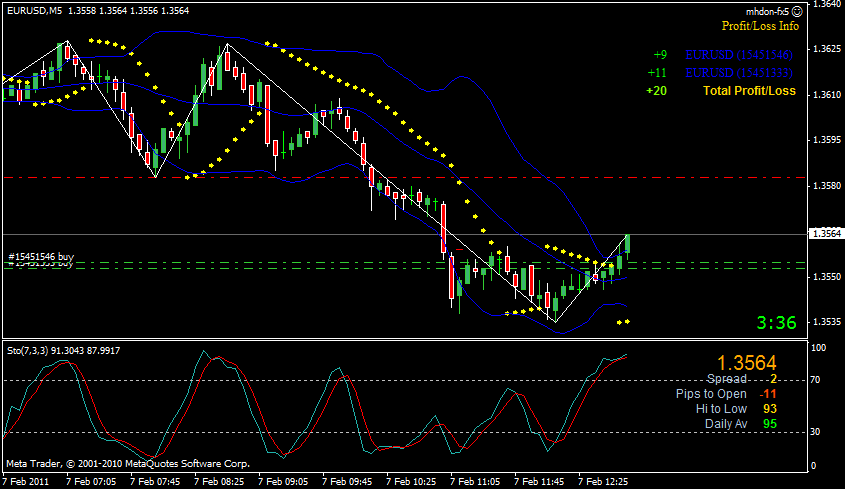Click the Hi to Low label
Viewport: 845px width, 489px height.
721,409
